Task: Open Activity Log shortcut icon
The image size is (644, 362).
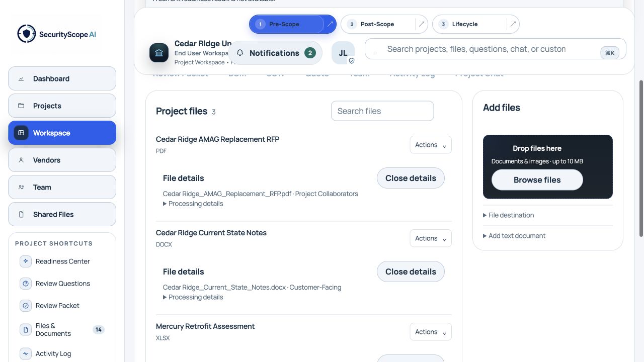Action: coord(26,354)
